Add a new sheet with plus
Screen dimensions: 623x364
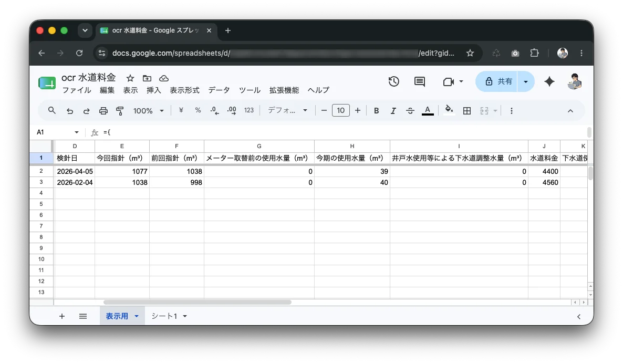[x=61, y=316]
